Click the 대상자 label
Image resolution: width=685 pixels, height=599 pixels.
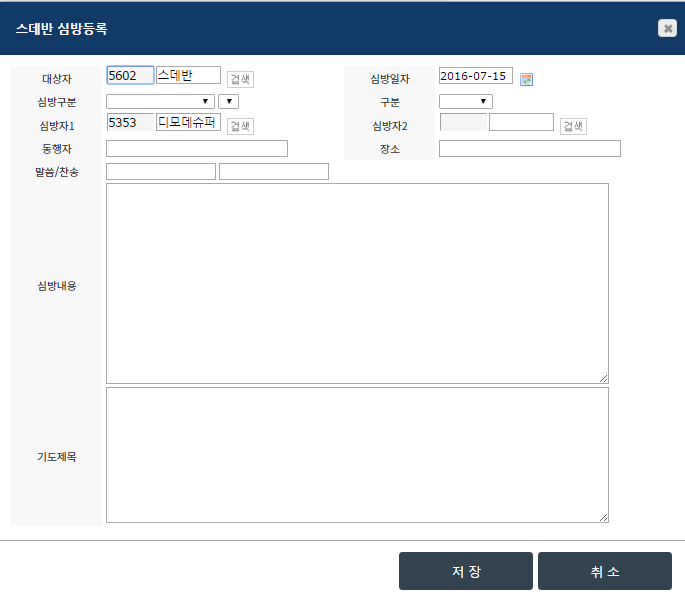point(57,79)
